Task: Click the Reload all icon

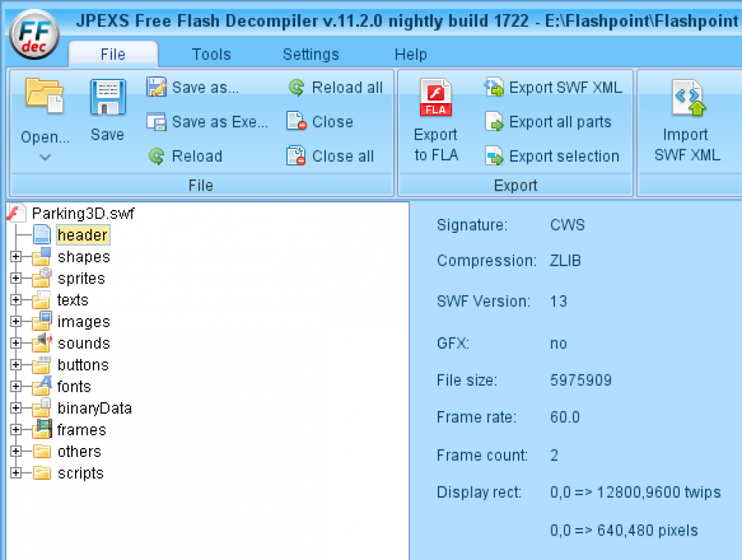Action: coord(296,88)
